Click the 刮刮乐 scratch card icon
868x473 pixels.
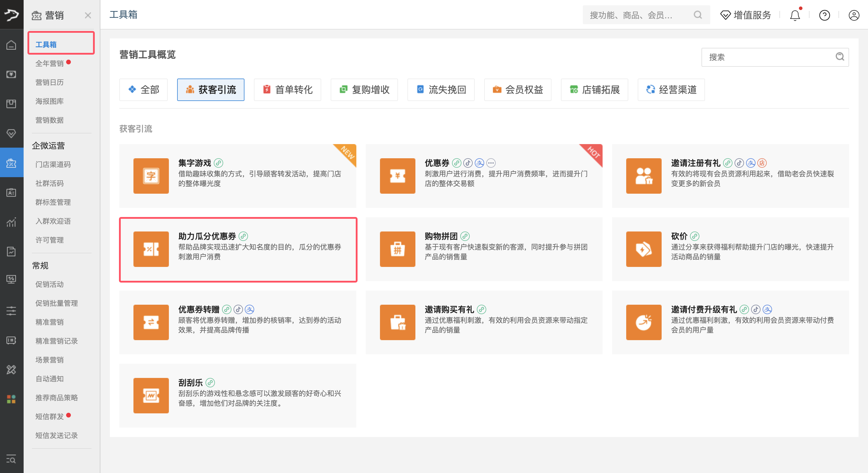[x=151, y=395]
